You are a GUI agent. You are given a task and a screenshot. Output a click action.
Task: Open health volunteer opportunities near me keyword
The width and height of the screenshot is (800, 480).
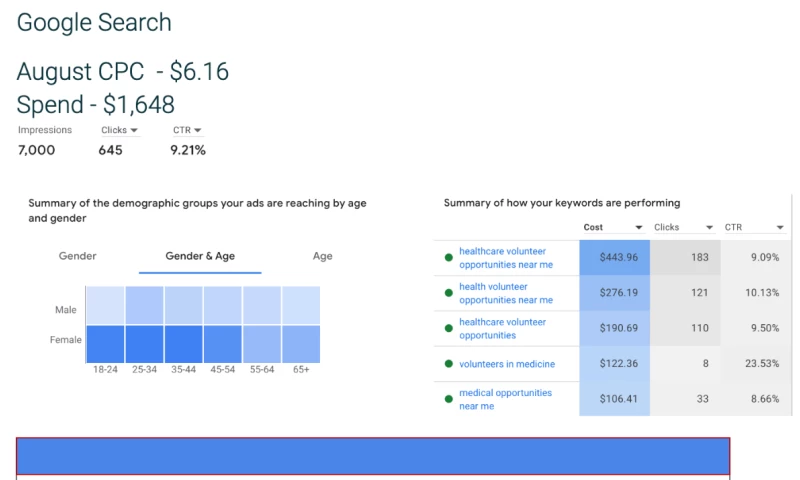pos(505,293)
